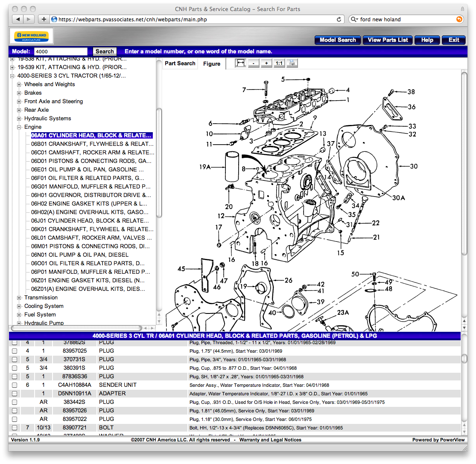Print the figure using the printer icon
Viewport: 476px width, 464px height.
[x=292, y=63]
